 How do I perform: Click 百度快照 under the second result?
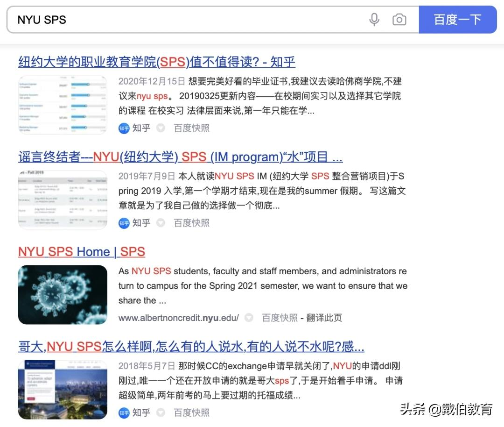click(191, 223)
